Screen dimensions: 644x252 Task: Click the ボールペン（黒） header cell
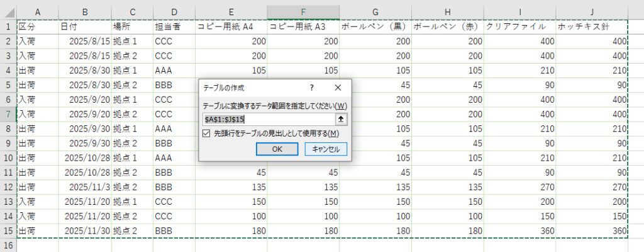375,26
